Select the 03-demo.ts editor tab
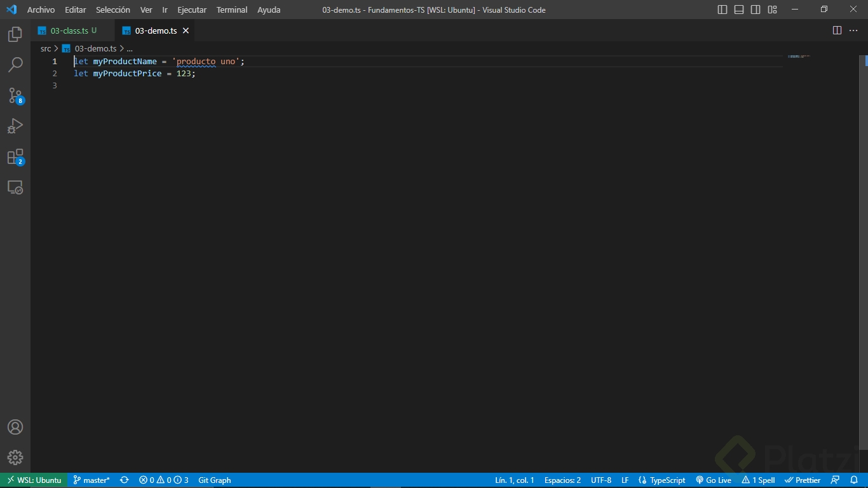This screenshot has height=488, width=868. pyautogui.click(x=156, y=30)
